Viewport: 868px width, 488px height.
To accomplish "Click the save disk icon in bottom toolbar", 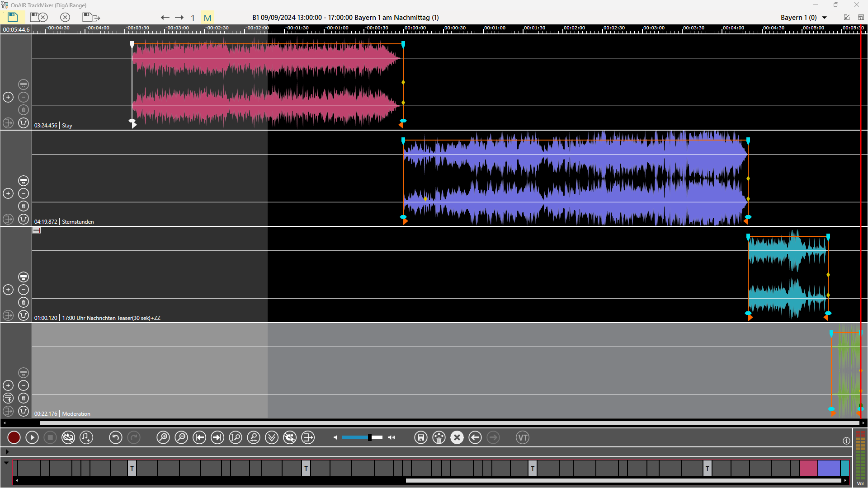I will tap(420, 437).
